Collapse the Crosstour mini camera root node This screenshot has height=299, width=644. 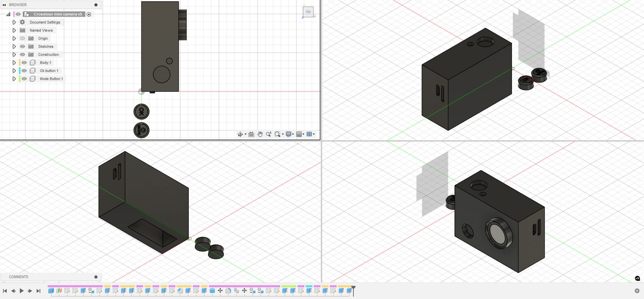coord(8,14)
